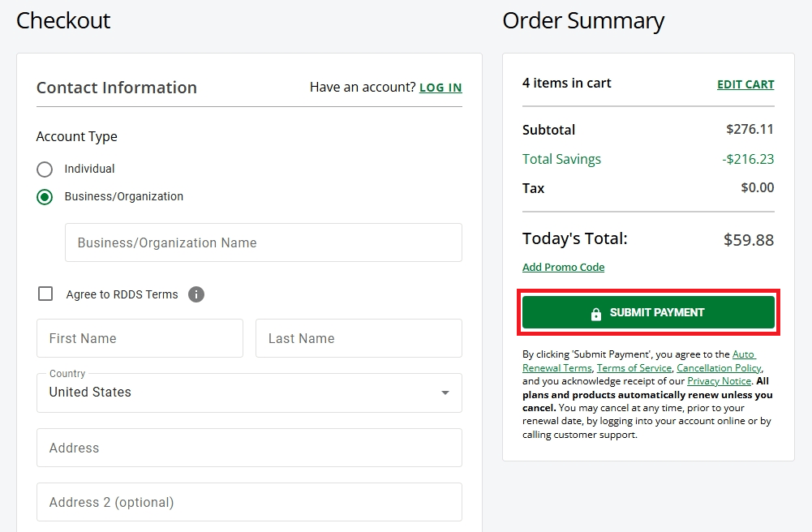Select the Individual account type
The height and width of the screenshot is (532, 812).
(x=45, y=169)
